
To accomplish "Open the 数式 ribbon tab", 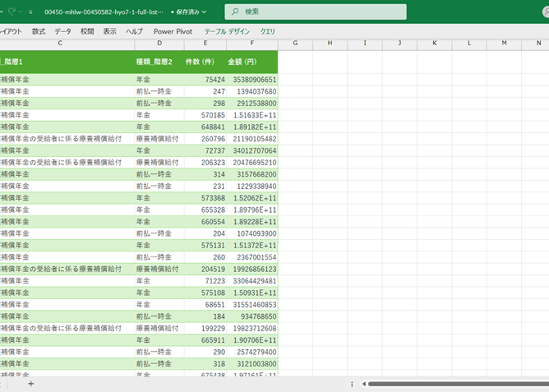I will [x=39, y=31].
